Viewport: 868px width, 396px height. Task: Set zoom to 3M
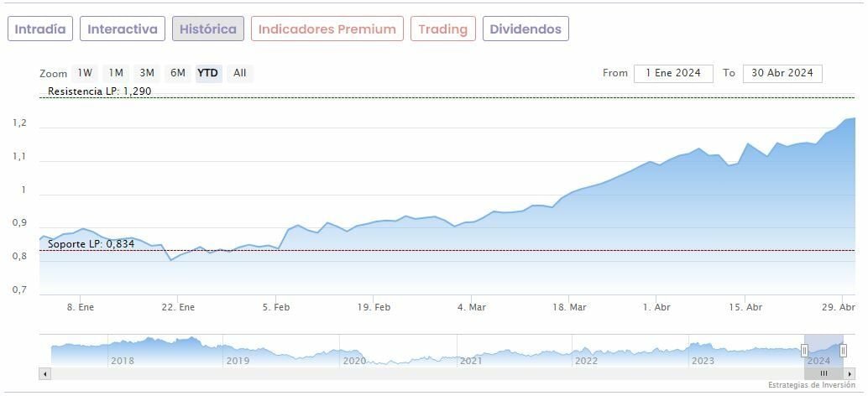tap(147, 73)
